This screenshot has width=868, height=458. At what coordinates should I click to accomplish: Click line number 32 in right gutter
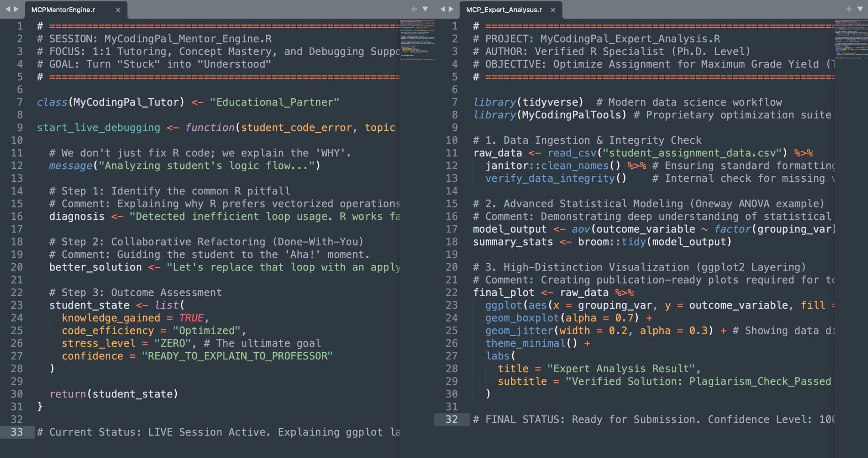(x=451, y=419)
